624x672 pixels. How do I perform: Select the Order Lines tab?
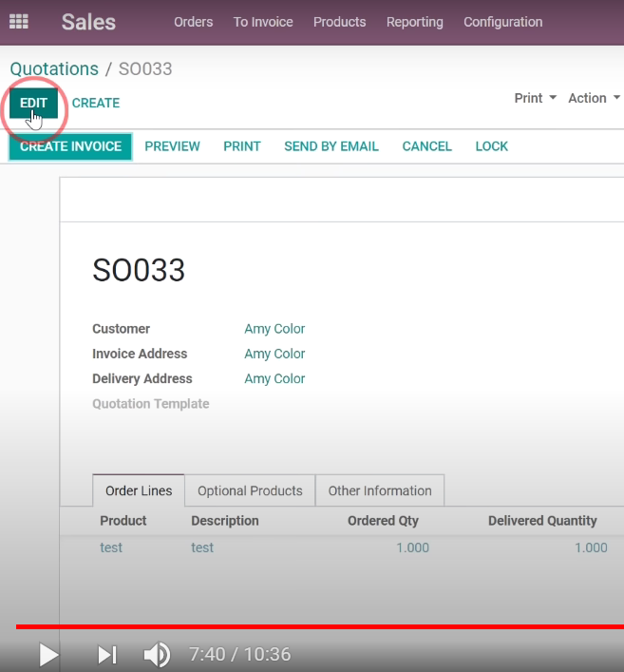click(139, 490)
